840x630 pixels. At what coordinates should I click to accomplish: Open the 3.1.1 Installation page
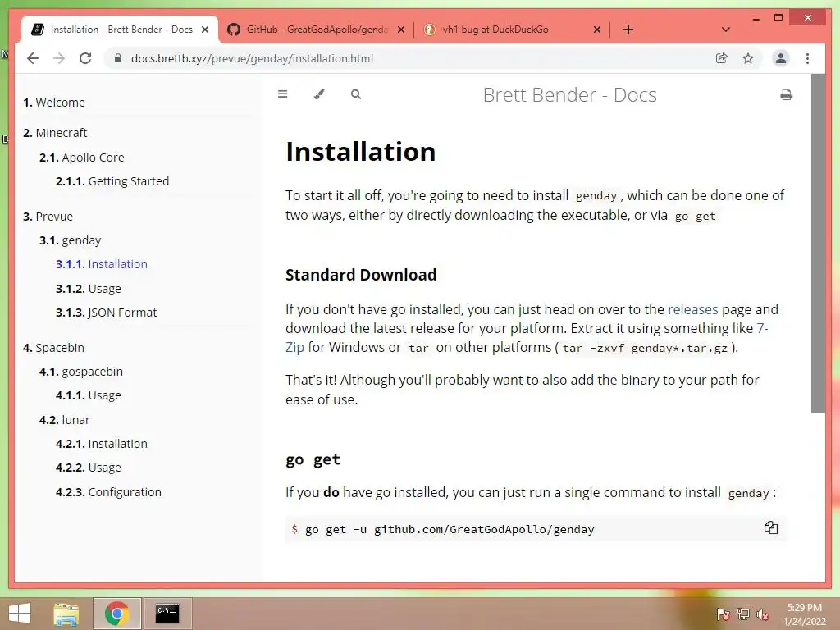[x=101, y=264]
